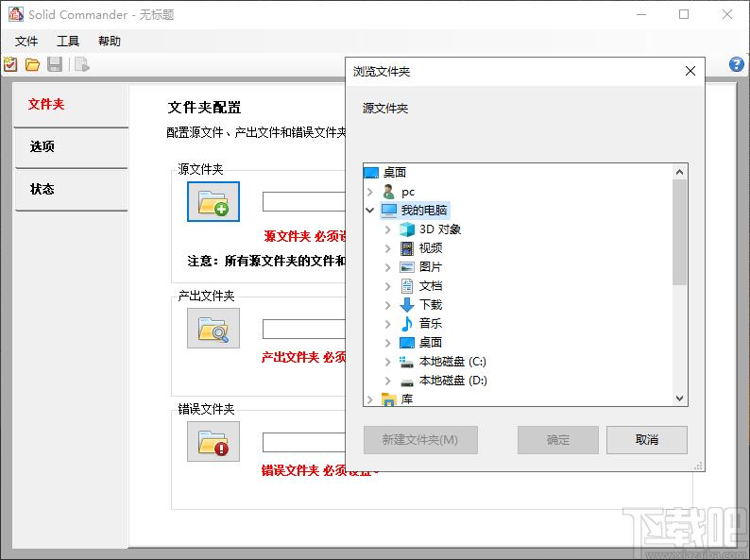
Task: Click the 取消 button
Action: click(x=646, y=439)
